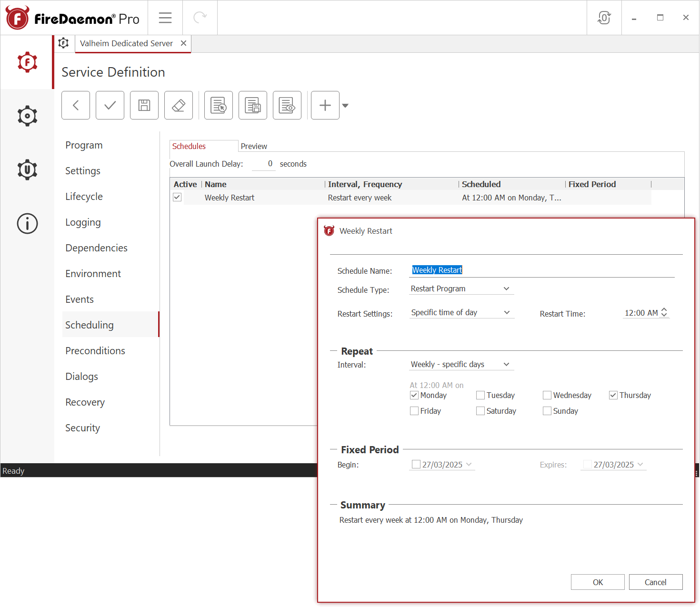Open the gear settings sidebar icon
Viewport: 700px width, 607px height.
tap(27, 116)
